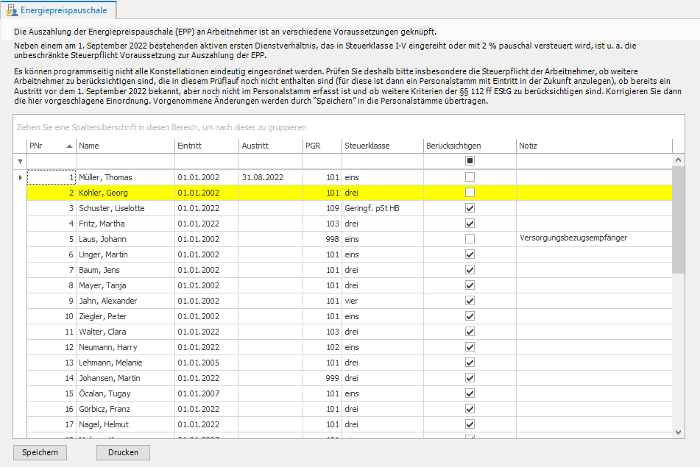Click the Steuerklasse filter field

coord(382,161)
